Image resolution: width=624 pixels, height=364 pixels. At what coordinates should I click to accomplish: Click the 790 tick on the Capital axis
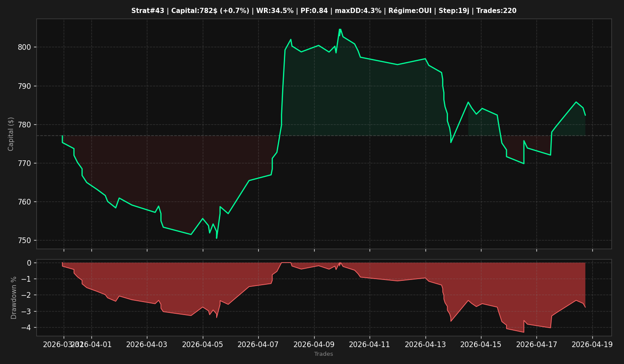(x=24, y=86)
